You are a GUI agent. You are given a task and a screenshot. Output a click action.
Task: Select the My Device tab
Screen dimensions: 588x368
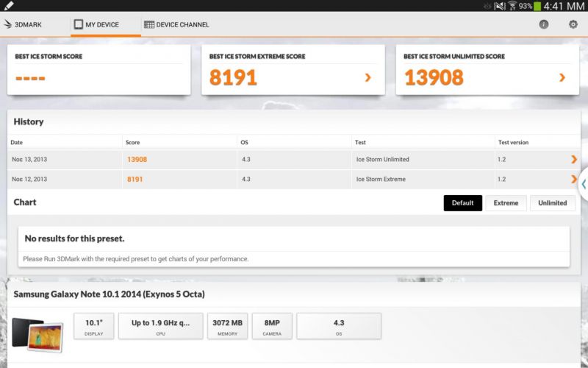click(x=105, y=24)
